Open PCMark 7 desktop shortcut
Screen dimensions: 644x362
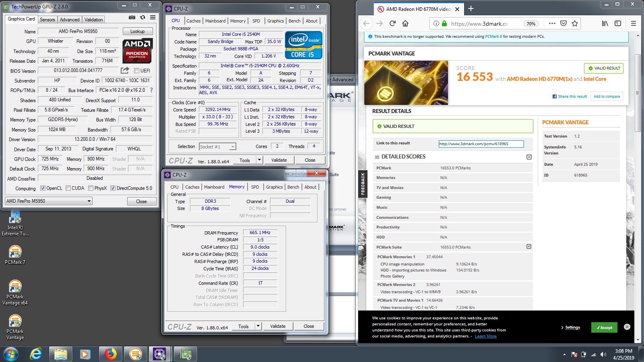tap(15, 255)
